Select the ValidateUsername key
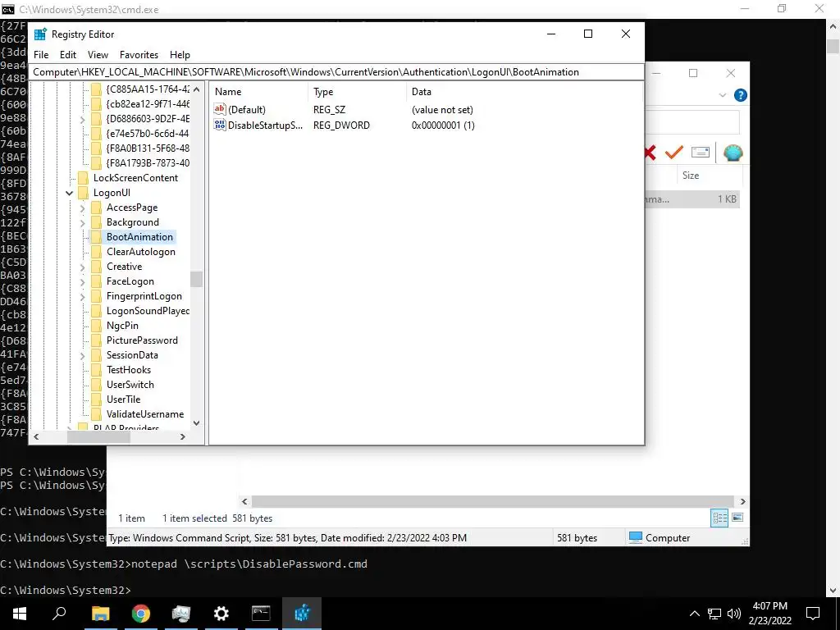This screenshot has width=840, height=630. [x=144, y=414]
